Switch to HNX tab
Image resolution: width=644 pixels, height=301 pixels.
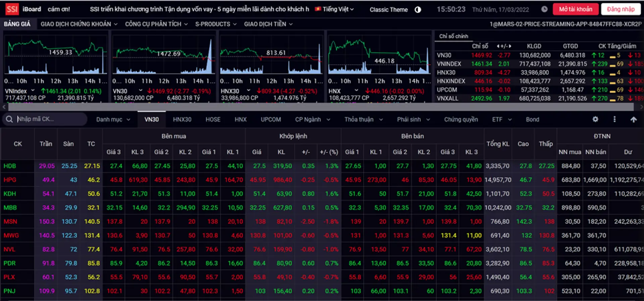tap(240, 119)
